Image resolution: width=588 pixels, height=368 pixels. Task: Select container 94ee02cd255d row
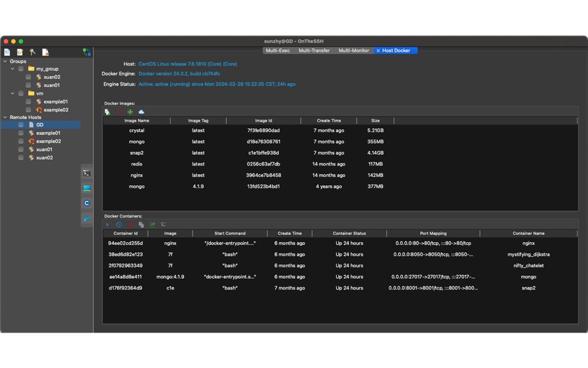point(340,243)
